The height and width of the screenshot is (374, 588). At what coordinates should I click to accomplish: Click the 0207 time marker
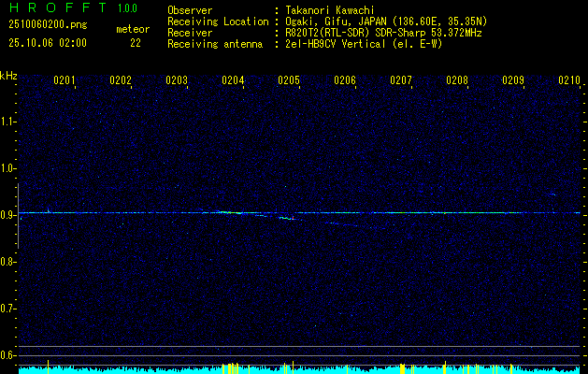tap(401, 80)
